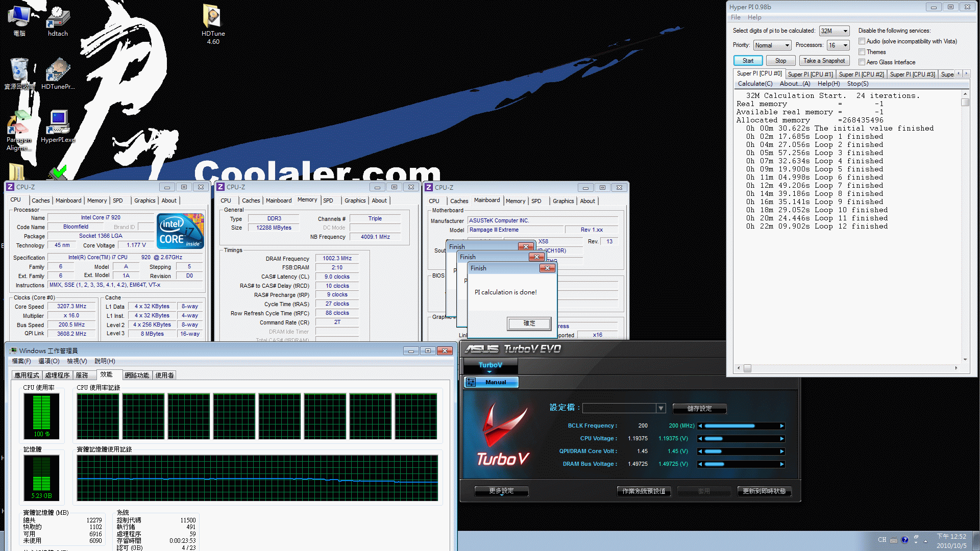Check the Aero Glass Interface checkbox

tap(862, 62)
